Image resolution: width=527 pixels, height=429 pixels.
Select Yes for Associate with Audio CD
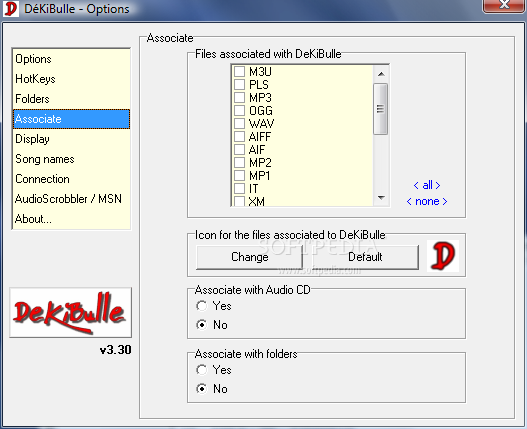click(202, 306)
